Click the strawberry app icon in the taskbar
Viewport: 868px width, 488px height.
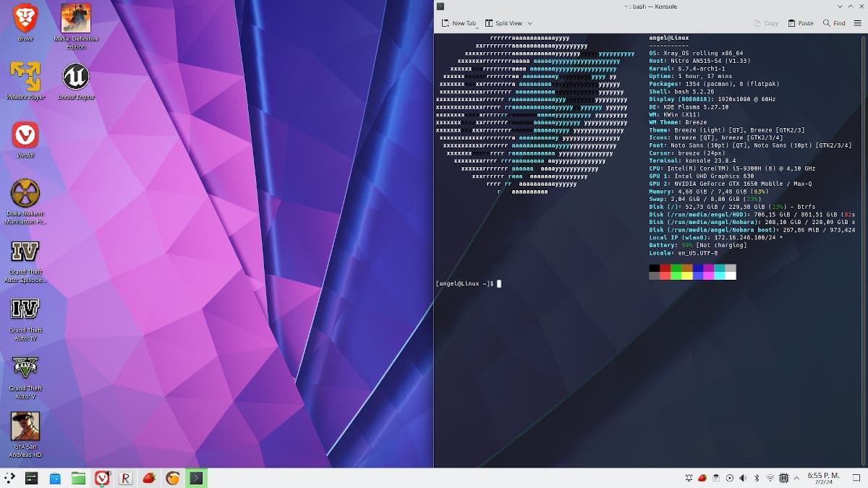click(149, 478)
